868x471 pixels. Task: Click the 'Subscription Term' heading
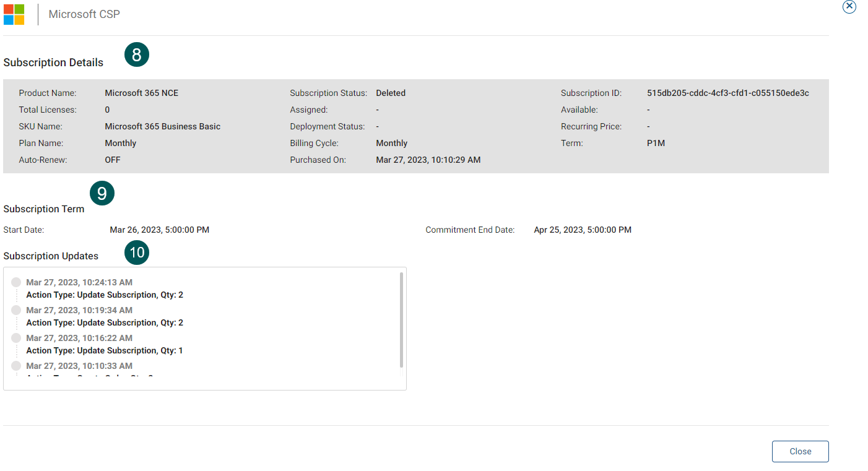click(x=44, y=209)
